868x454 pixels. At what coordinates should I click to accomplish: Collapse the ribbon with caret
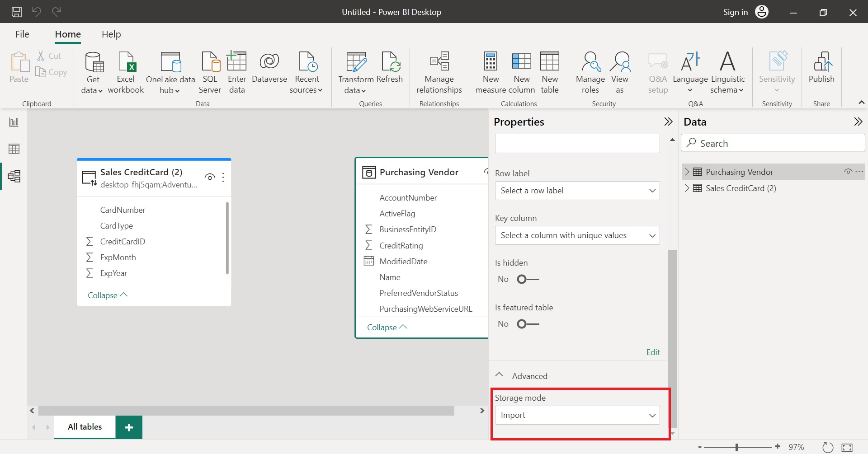click(x=862, y=103)
